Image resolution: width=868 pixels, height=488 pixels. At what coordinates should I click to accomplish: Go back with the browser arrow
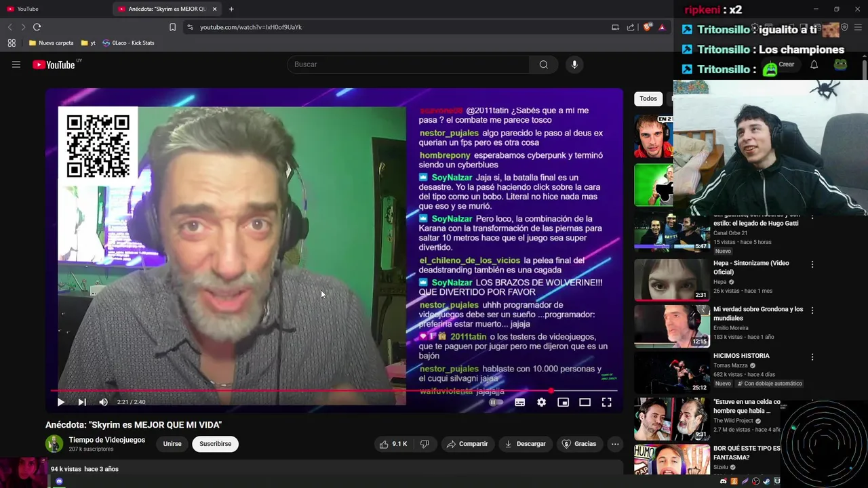(x=9, y=27)
